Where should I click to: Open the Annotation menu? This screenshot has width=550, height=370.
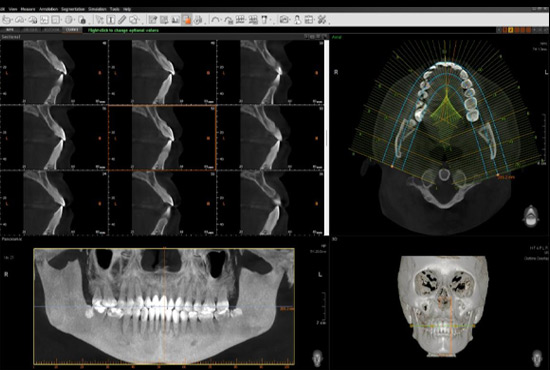(x=48, y=9)
